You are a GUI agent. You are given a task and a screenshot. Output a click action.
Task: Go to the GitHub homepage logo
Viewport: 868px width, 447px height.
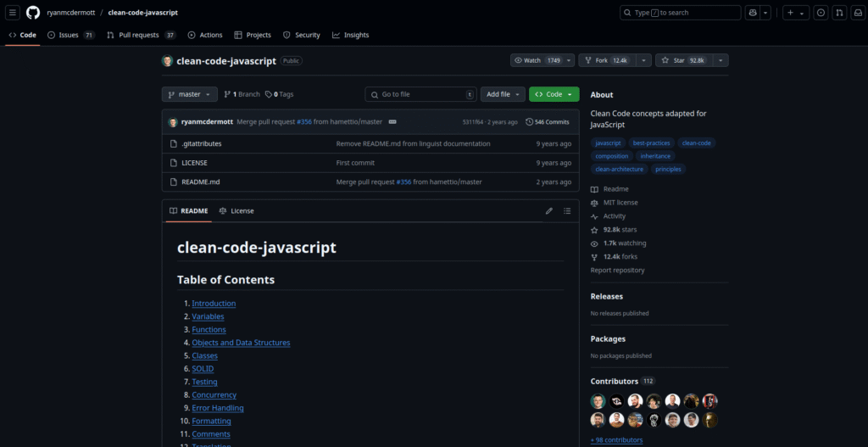click(x=33, y=12)
